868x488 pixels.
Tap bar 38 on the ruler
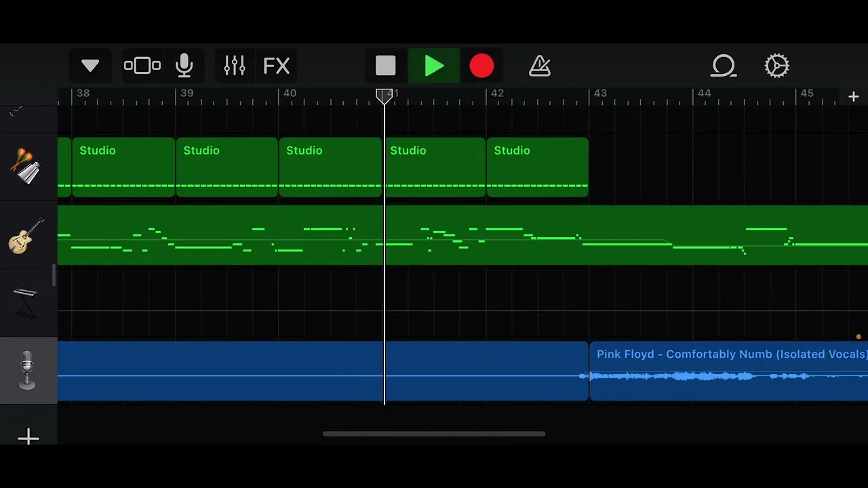click(83, 94)
